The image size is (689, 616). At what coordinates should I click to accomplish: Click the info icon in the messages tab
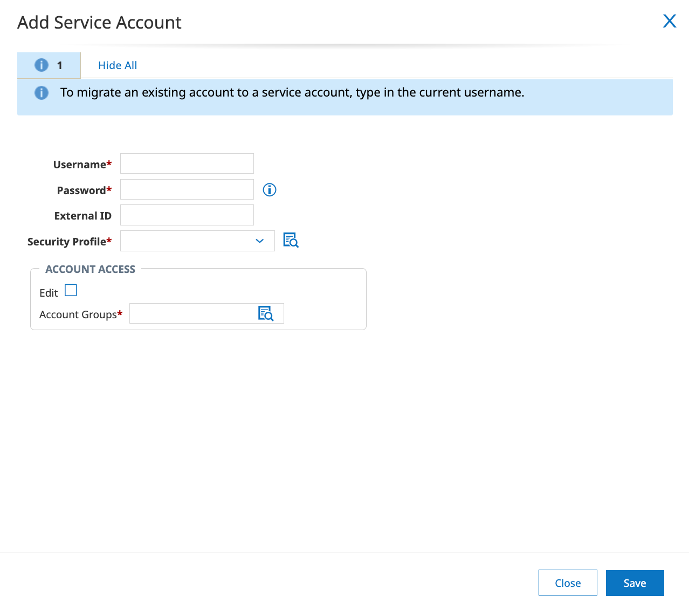pos(42,65)
